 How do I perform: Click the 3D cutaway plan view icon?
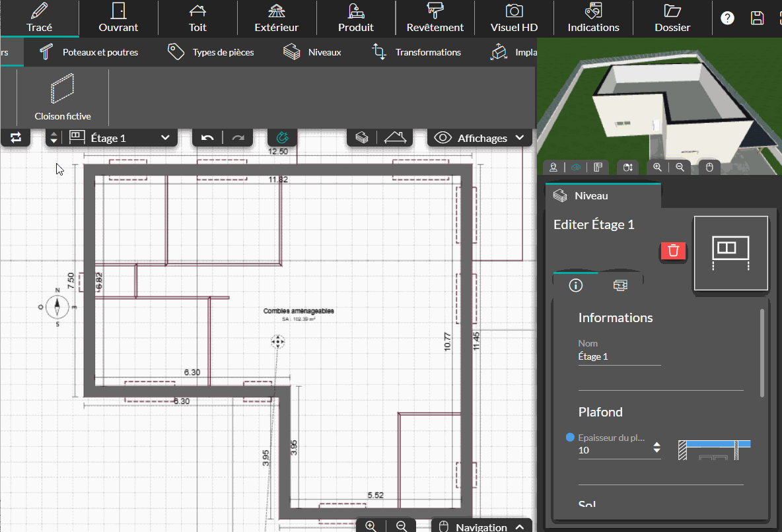coord(598,168)
